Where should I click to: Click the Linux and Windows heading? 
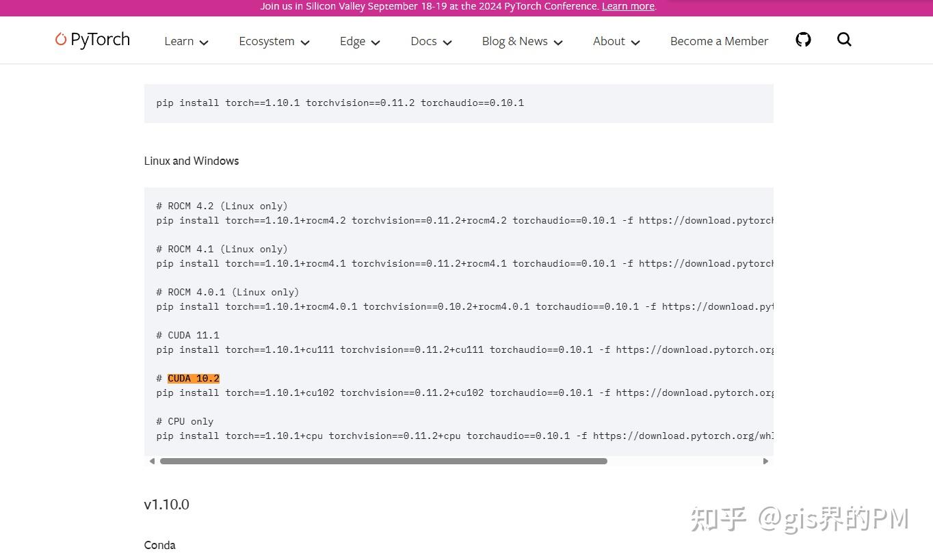tap(192, 161)
